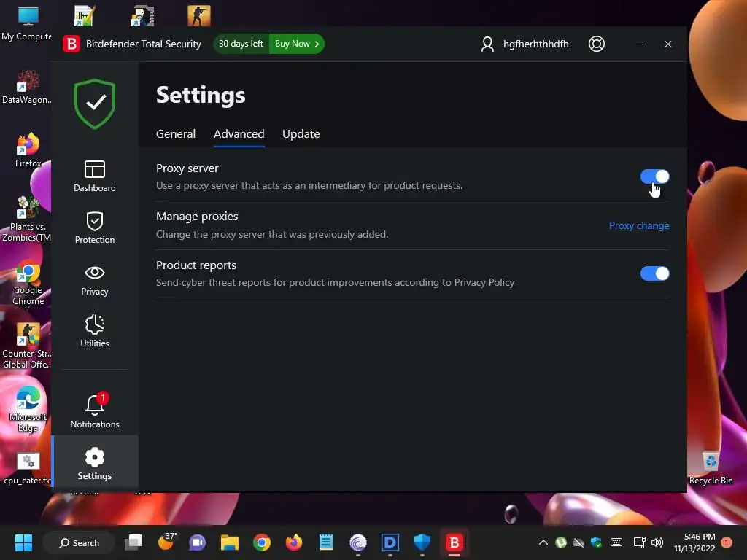Open the purple swirl app on taskbar
The height and width of the screenshot is (560, 747).
(x=357, y=542)
